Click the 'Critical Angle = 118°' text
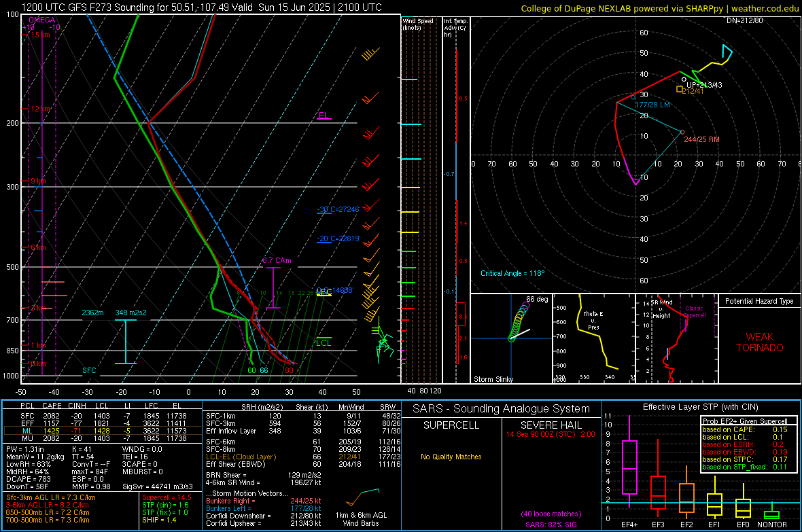The image size is (802, 532). click(512, 273)
